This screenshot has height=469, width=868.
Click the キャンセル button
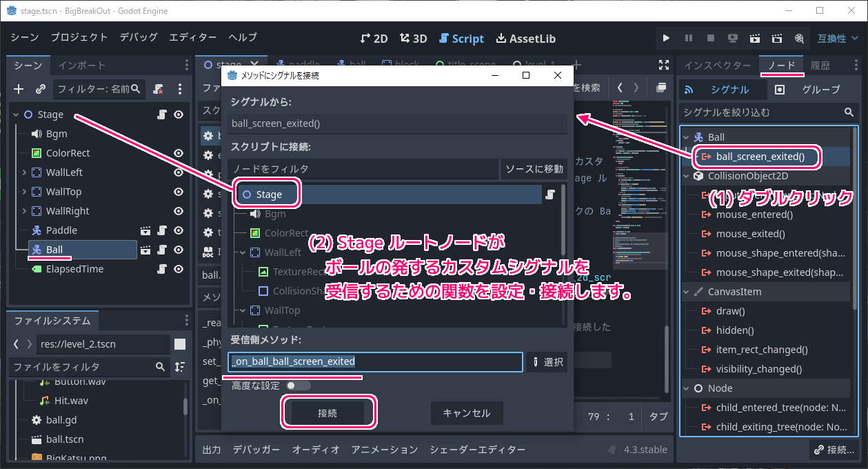[x=467, y=413]
